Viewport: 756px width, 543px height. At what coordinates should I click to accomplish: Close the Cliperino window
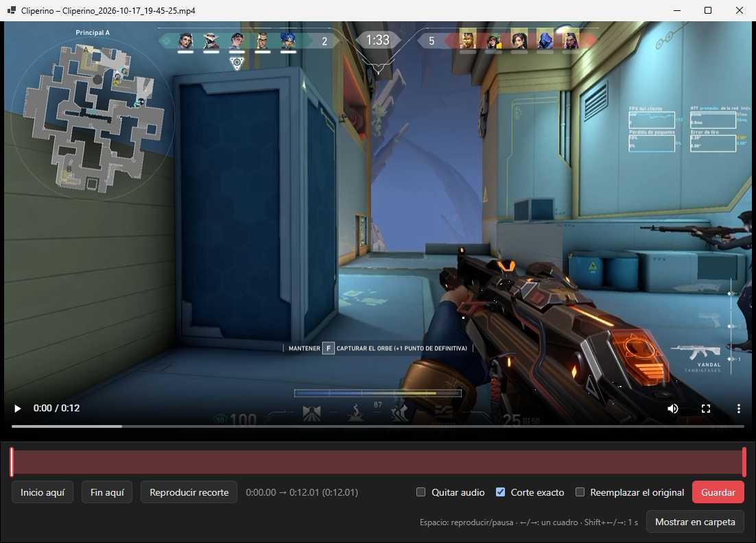[x=739, y=10]
